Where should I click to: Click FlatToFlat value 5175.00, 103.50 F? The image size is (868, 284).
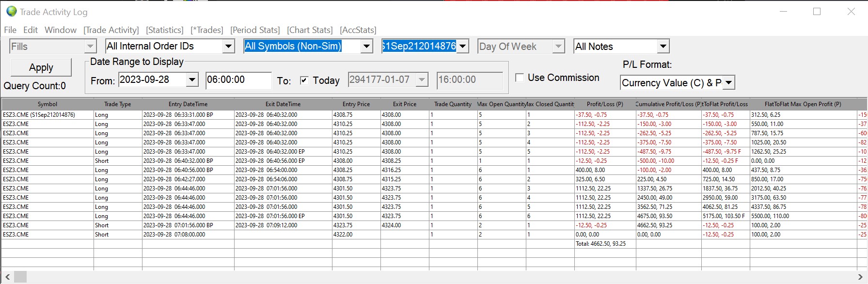(x=726, y=216)
